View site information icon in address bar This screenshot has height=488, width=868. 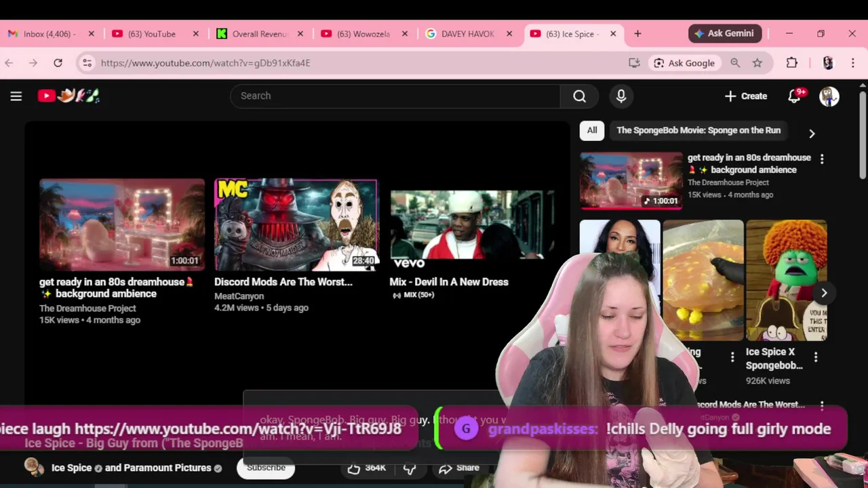click(87, 63)
